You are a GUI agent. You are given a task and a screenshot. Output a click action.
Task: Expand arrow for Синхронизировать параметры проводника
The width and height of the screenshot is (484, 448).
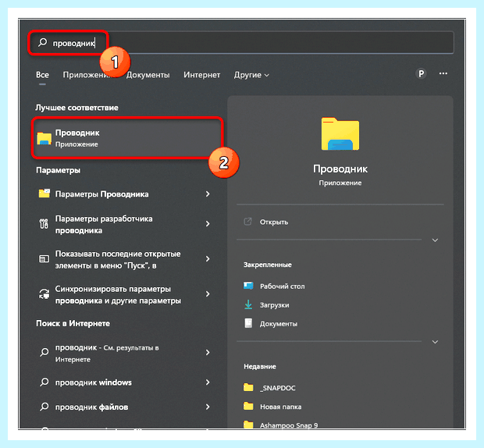click(x=208, y=294)
